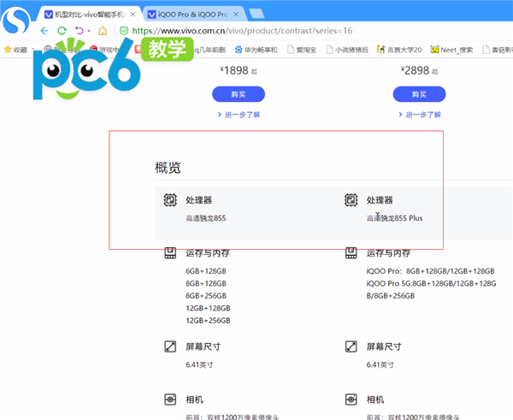
Task: Click the 12GB+128GB storage option text
Action: coord(208,309)
